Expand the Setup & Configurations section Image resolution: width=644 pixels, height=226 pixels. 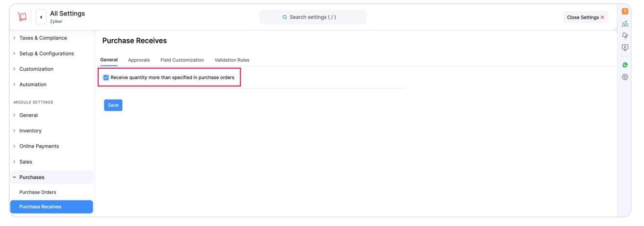point(46,53)
